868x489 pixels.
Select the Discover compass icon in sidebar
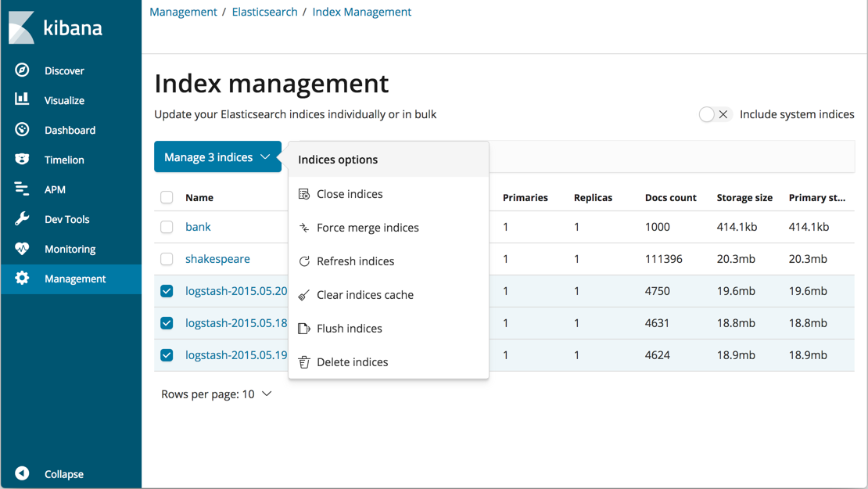click(22, 70)
